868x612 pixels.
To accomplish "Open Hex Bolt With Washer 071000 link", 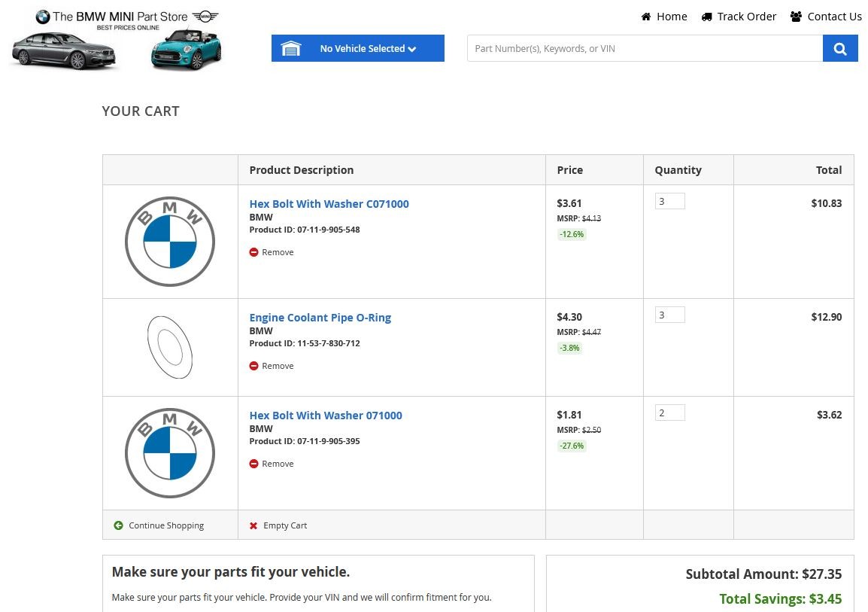I will pos(326,416).
